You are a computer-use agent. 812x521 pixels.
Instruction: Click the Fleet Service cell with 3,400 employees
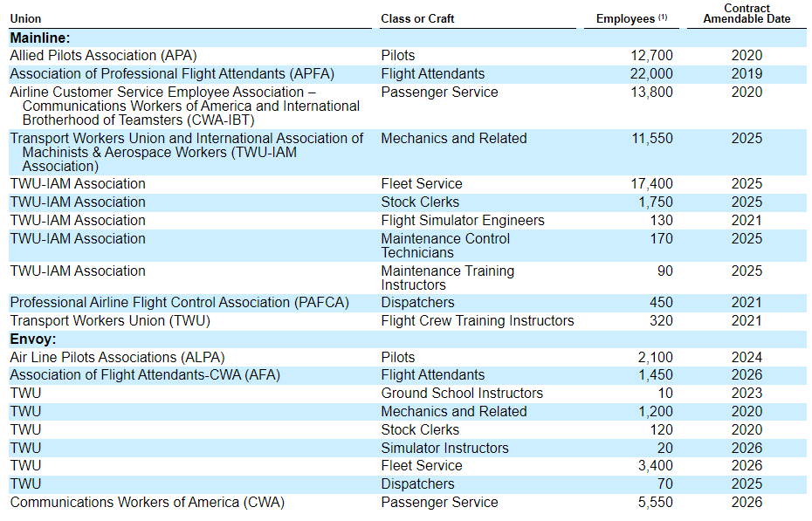click(422, 466)
